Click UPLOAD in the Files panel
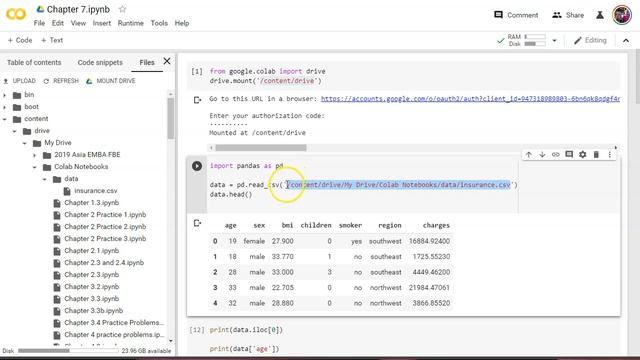 (x=20, y=81)
